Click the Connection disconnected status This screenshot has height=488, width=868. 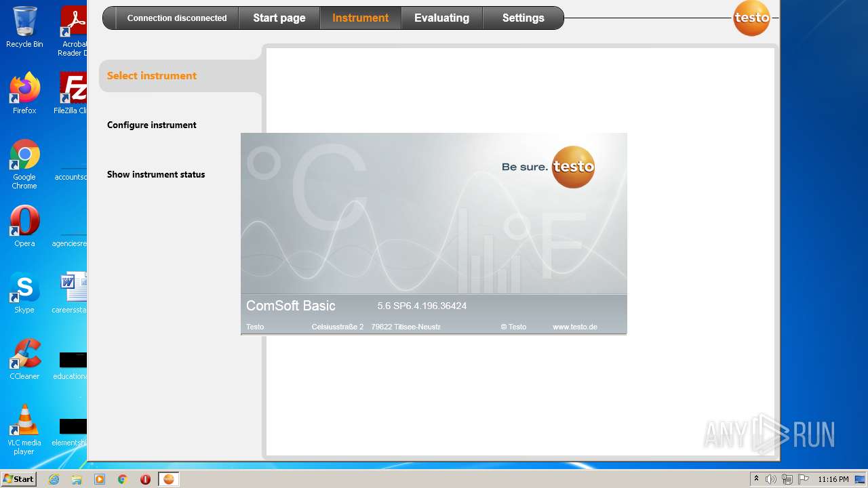coord(176,18)
